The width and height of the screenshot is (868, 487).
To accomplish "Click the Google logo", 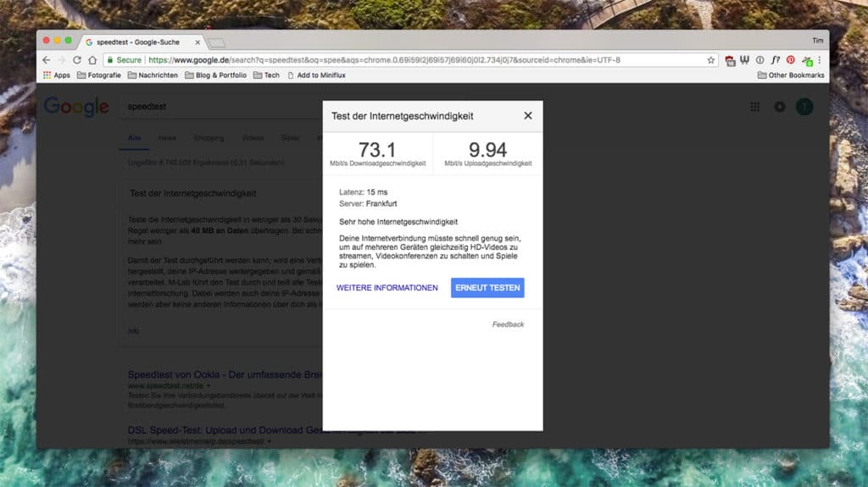I will 76,106.
